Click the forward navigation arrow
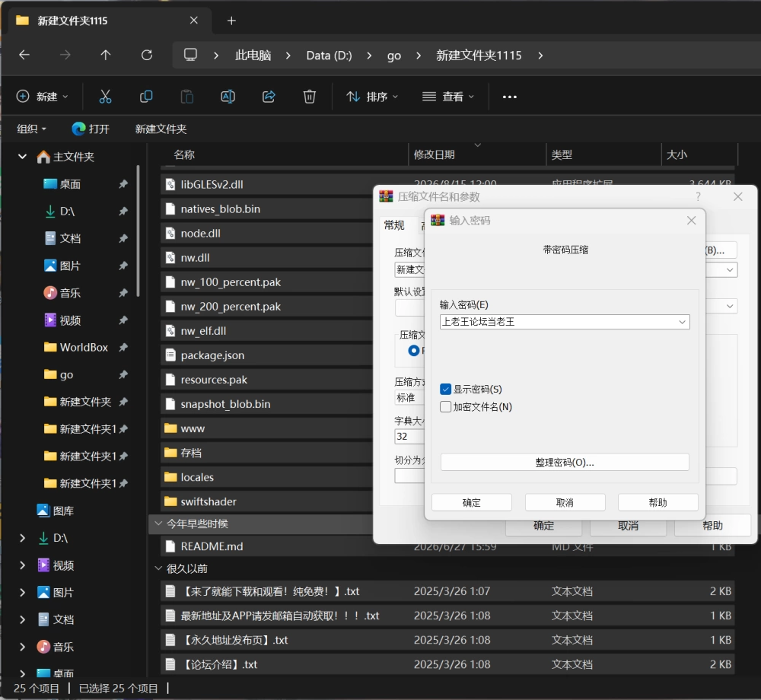Viewport: 761px width, 700px height. tap(65, 55)
